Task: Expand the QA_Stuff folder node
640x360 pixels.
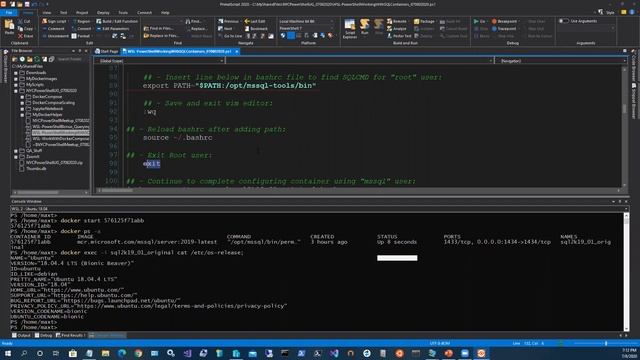Action: coord(16,151)
